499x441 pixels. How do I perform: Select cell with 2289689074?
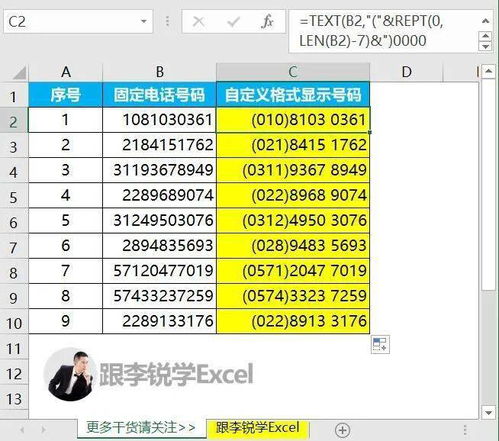[x=160, y=195]
